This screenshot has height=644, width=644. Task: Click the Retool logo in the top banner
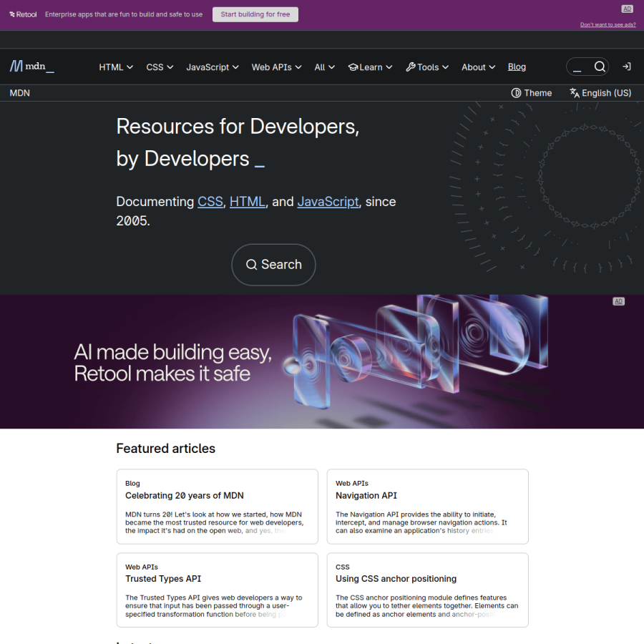click(x=23, y=14)
